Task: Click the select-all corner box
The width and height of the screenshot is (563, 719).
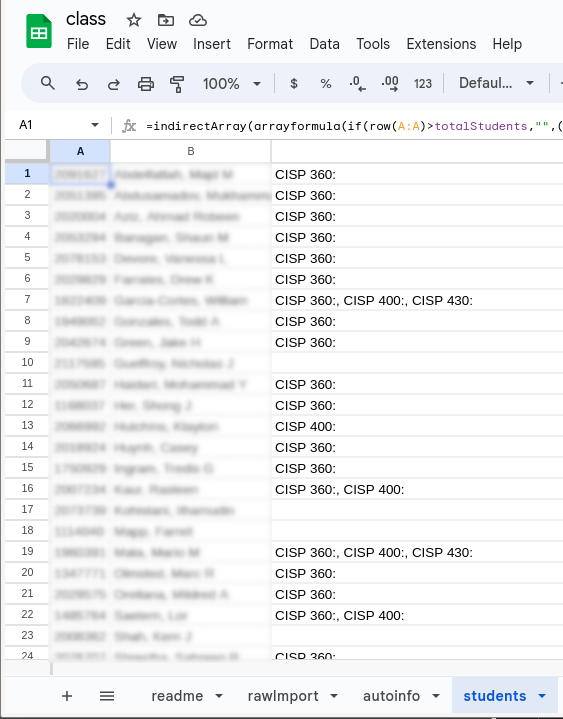Action: coord(26,151)
